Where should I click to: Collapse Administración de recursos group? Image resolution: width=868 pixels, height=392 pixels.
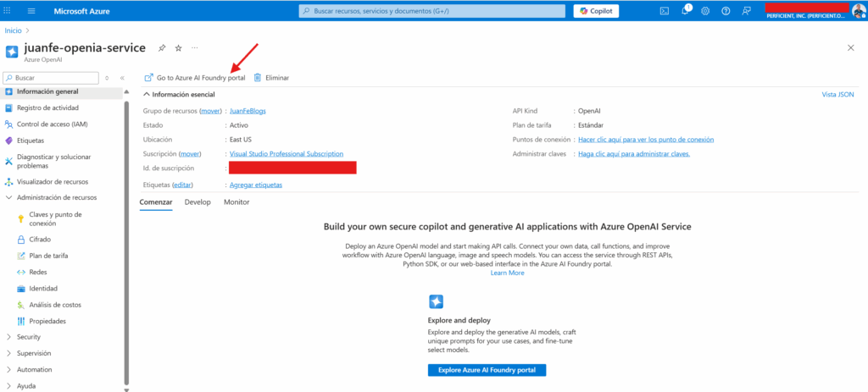click(x=8, y=197)
